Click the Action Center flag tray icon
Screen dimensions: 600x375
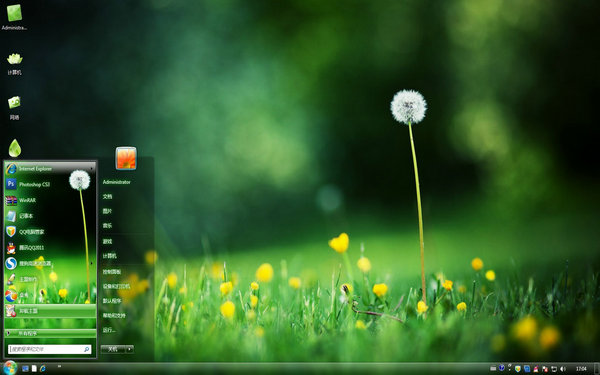[545, 369]
